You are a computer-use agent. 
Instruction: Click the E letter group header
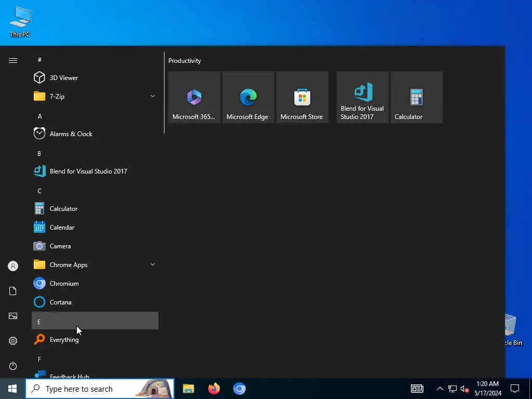(95, 321)
